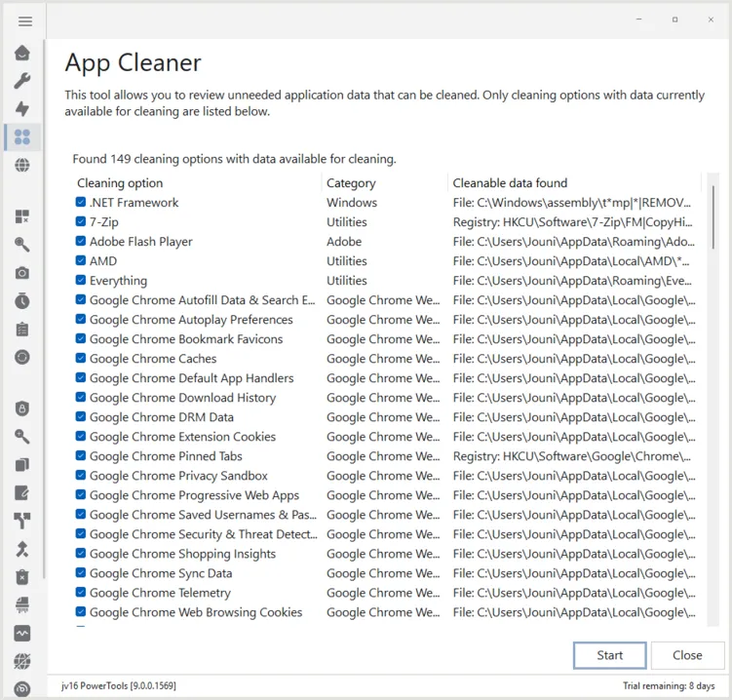The image size is (732, 700).
Task: Select Google Chrome Bookmark Favicons text
Action: [186, 339]
